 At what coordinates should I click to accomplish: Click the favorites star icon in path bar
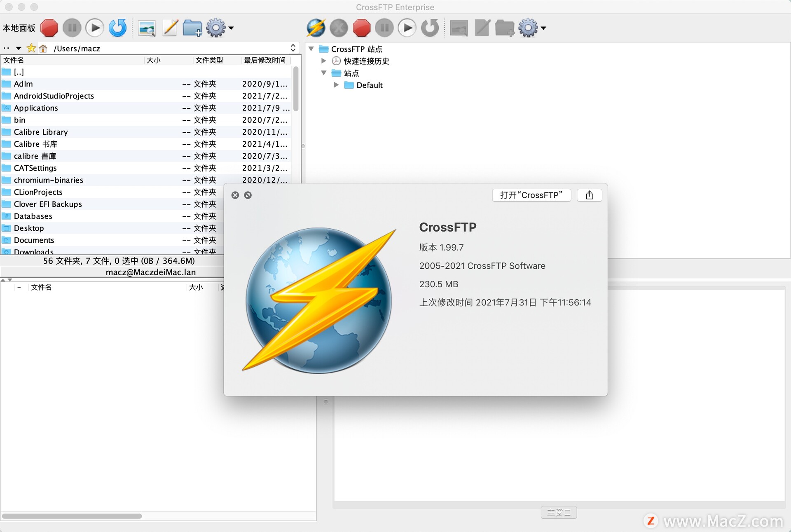tap(31, 48)
